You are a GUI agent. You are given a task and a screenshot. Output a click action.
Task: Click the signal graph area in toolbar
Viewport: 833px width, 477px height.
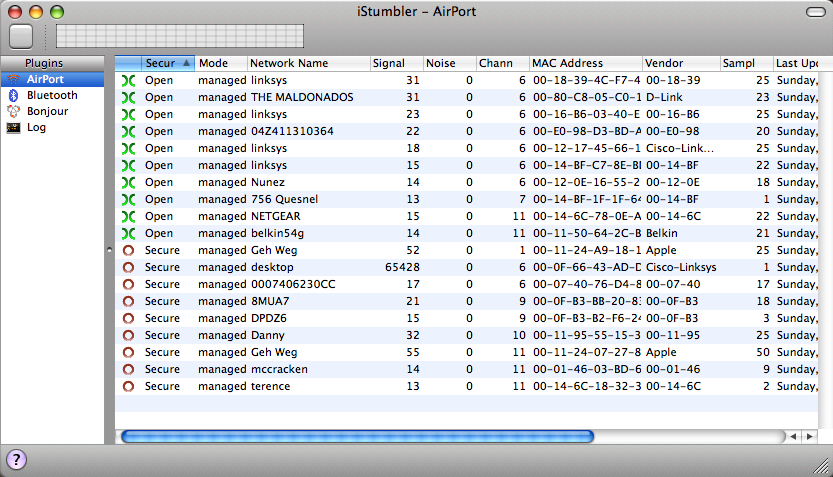coord(180,36)
